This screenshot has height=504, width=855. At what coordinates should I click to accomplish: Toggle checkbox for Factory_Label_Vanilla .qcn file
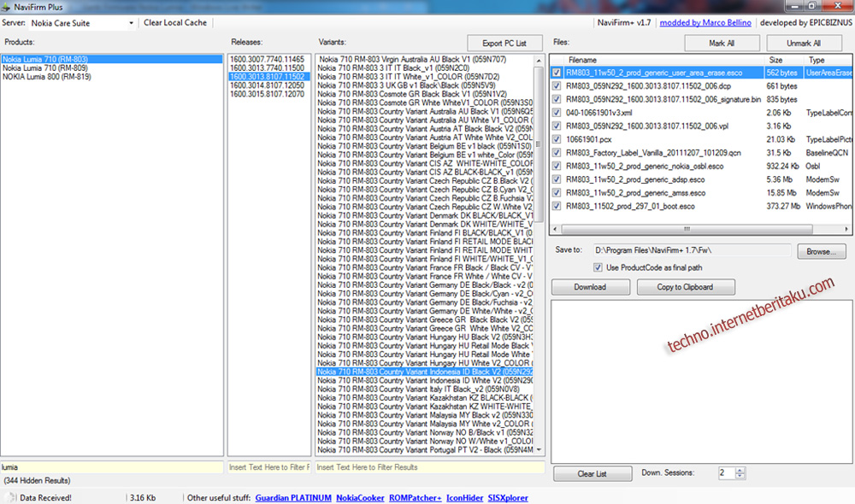[x=557, y=153]
